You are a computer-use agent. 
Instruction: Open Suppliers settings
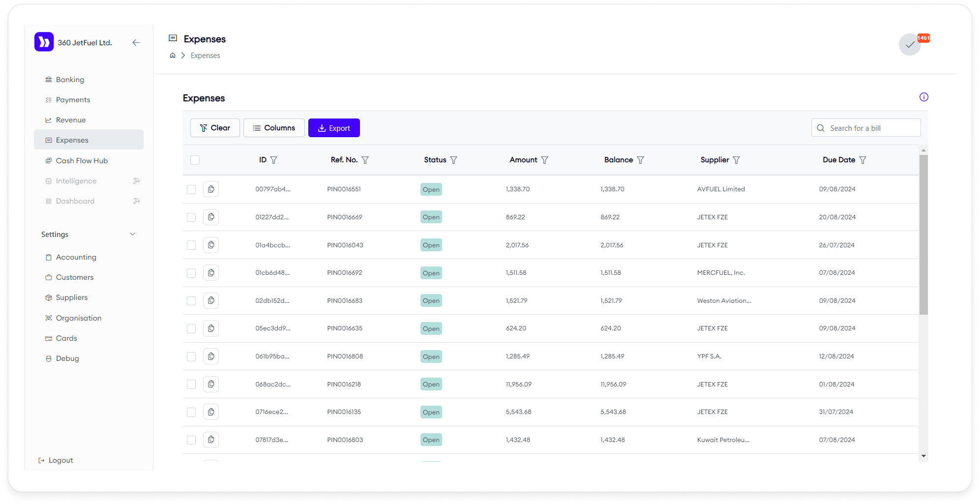(89, 297)
